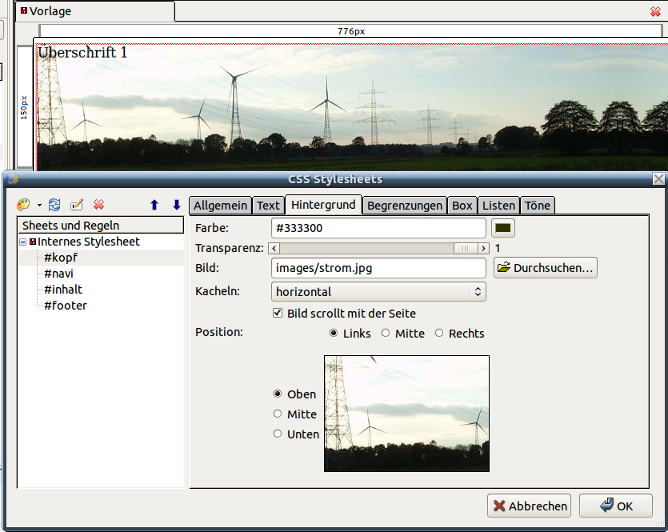This screenshot has height=532, width=668.
Task: Select the #inhalt rule
Action: click(63, 290)
